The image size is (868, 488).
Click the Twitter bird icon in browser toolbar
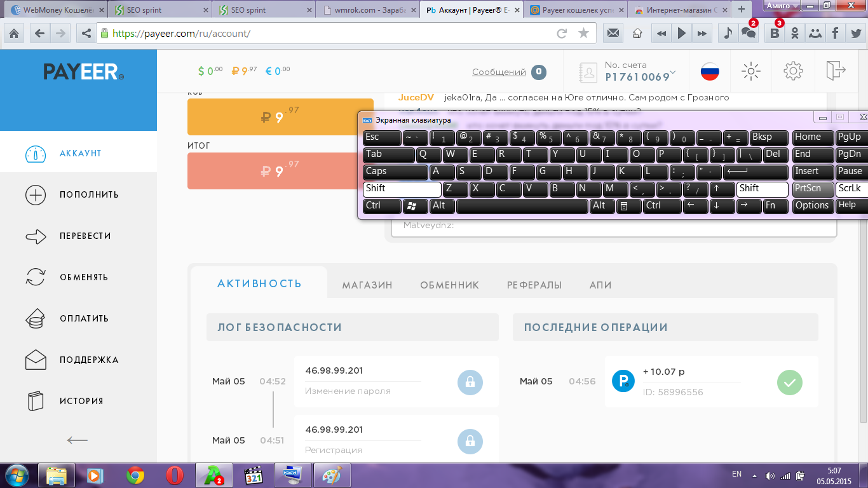[x=855, y=33]
